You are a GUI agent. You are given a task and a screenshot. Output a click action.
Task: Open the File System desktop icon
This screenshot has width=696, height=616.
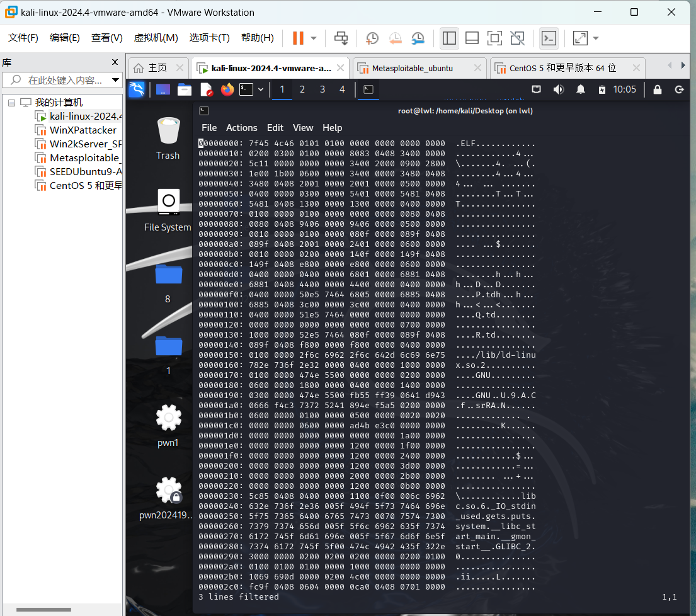(168, 210)
